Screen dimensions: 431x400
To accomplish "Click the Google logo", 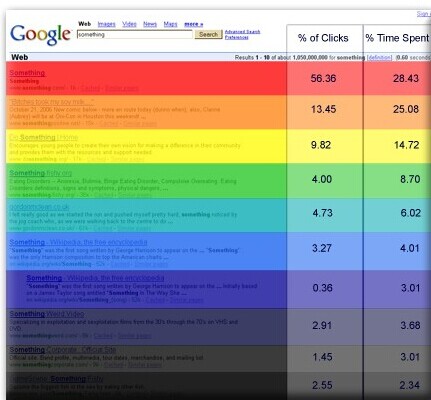I will click(x=40, y=35).
